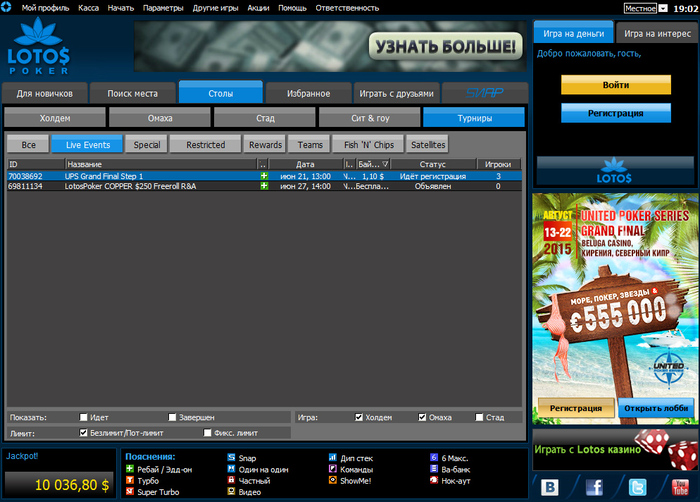Open the Параметры menu
This screenshot has height=502, width=700.
coord(163,8)
